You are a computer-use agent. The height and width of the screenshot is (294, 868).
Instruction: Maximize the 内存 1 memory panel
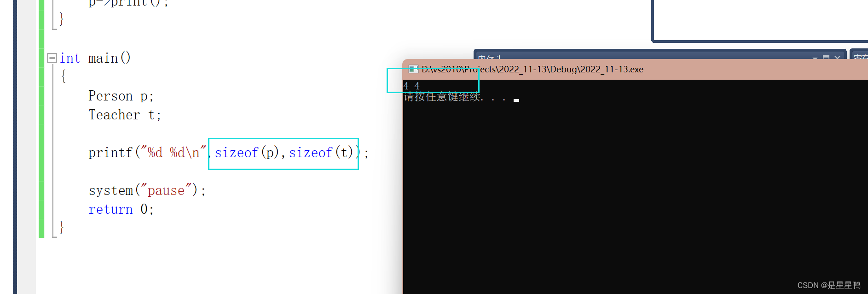pyautogui.click(x=826, y=57)
